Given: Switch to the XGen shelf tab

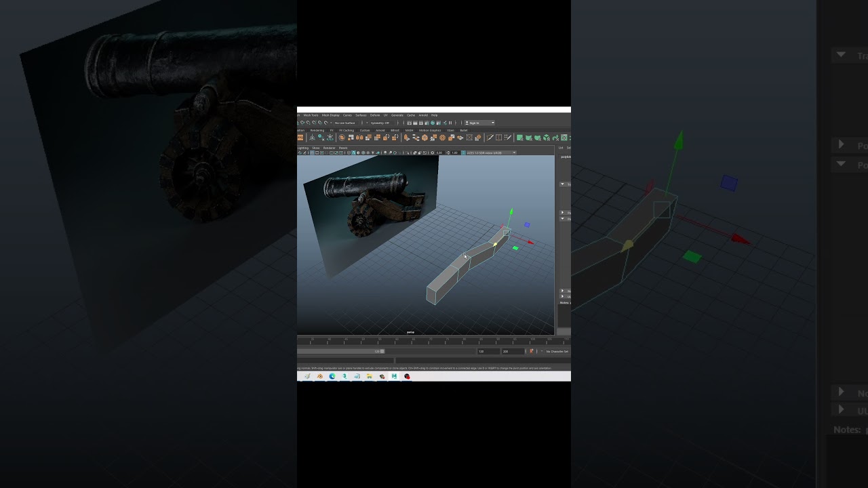Looking at the screenshot, I should [x=450, y=130].
